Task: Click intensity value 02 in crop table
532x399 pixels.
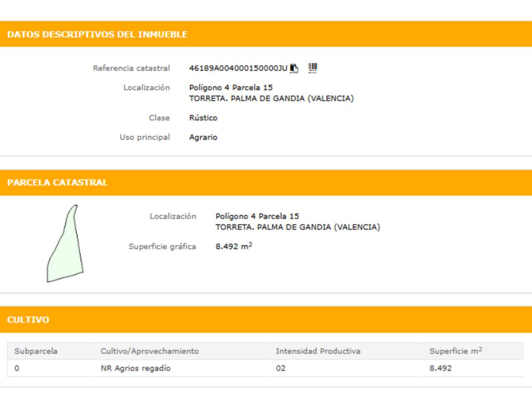Action: [x=281, y=368]
